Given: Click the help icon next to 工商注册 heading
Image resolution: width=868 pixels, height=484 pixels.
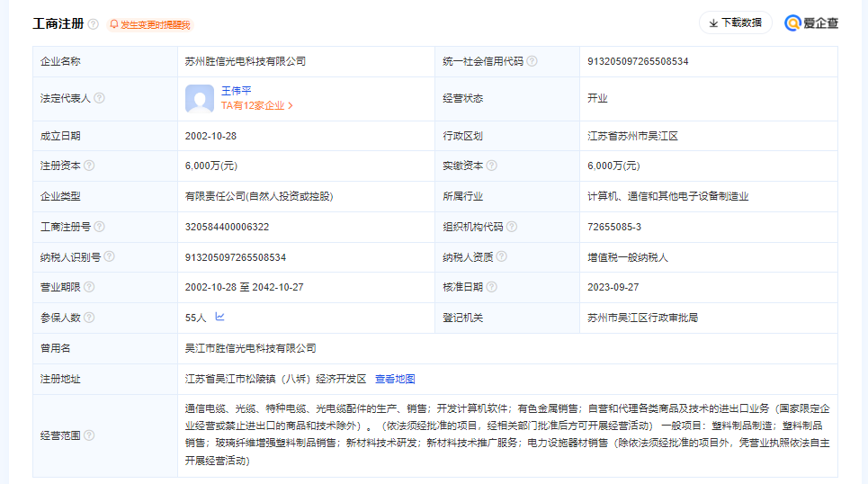Looking at the screenshot, I should tap(94, 23).
